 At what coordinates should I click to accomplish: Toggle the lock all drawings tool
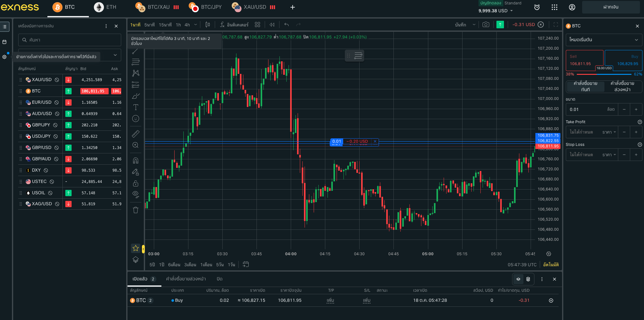point(136,183)
